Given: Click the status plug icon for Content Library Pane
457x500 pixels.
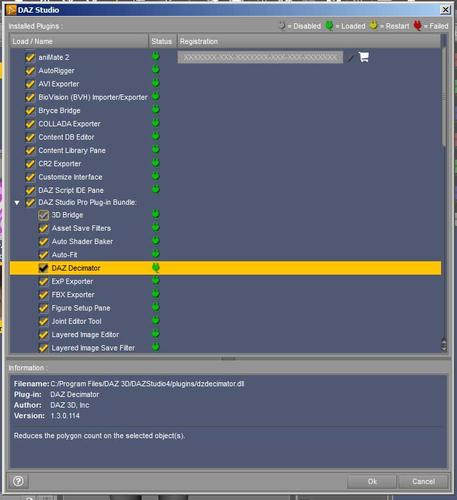Looking at the screenshot, I should click(x=156, y=150).
